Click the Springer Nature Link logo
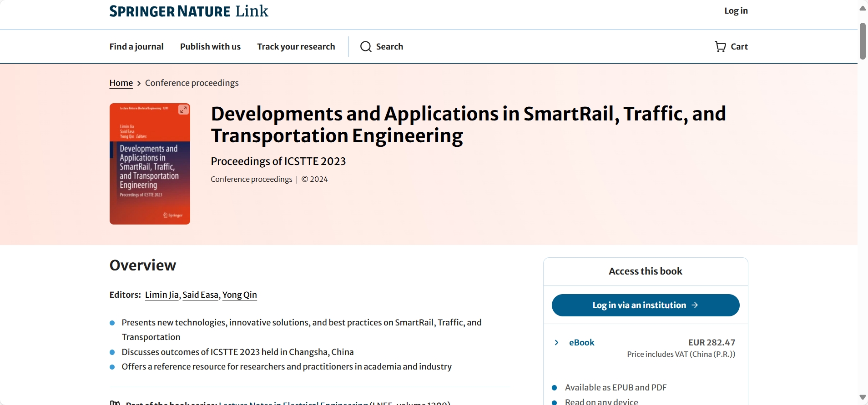Screen dimensions: 868x405 (189, 11)
